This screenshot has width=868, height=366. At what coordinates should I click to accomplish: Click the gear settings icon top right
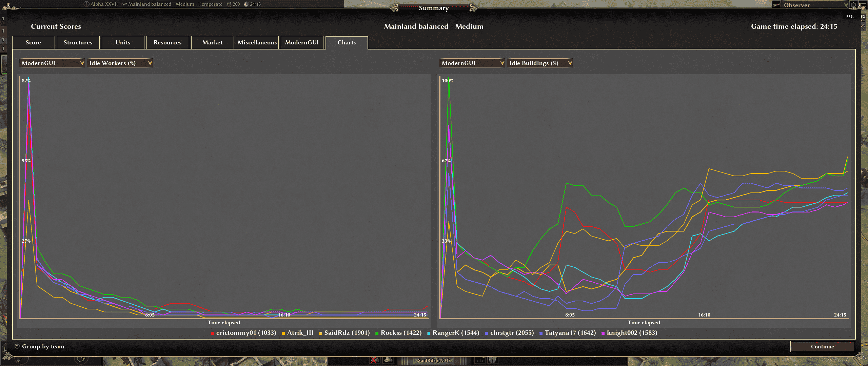[854, 5]
